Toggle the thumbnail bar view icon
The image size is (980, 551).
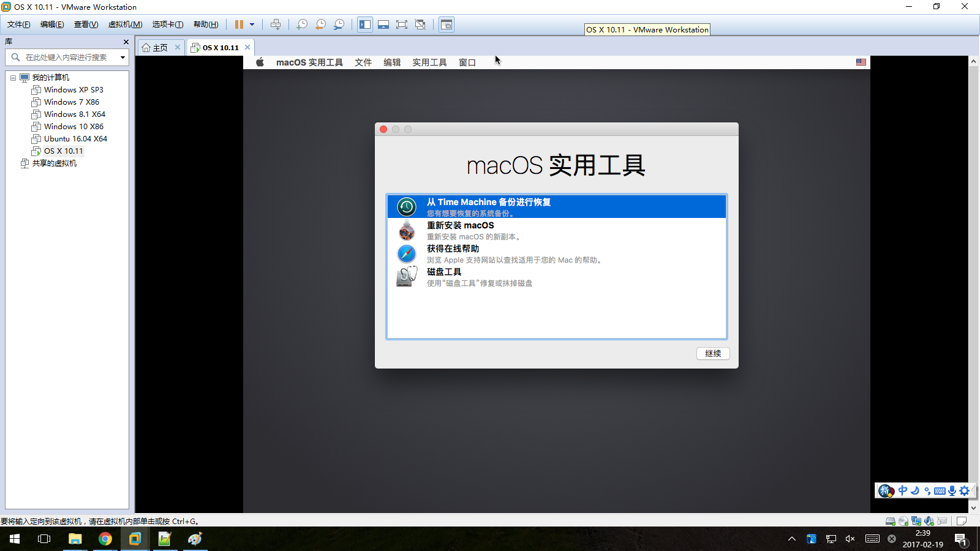click(x=383, y=24)
